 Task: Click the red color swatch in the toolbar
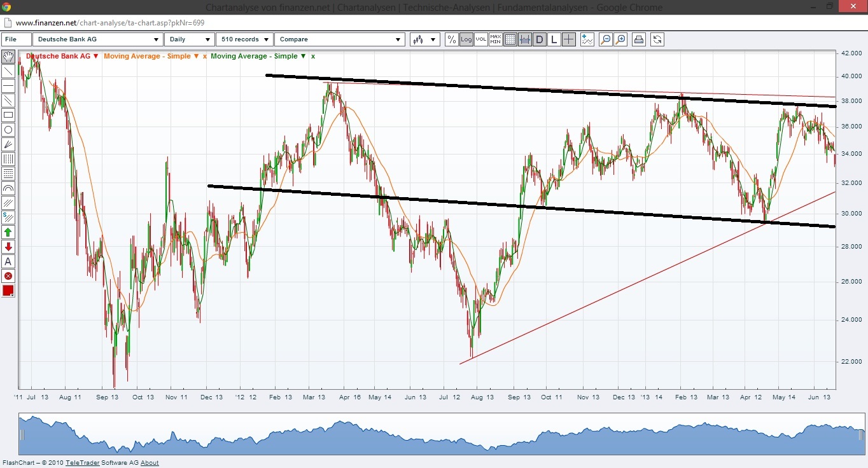(8, 291)
